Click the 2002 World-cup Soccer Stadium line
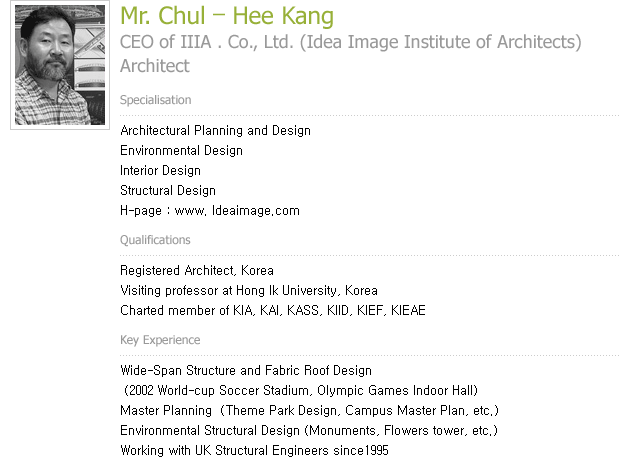 301,391
